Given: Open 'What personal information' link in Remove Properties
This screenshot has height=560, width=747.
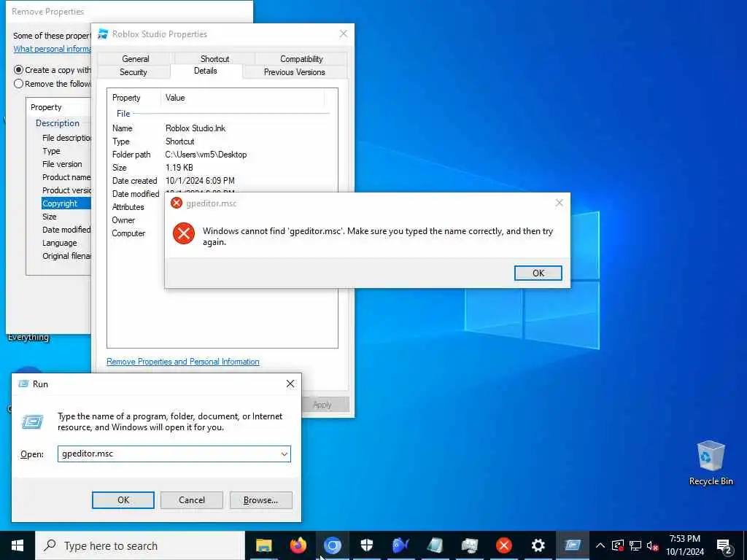Looking at the screenshot, I should click(x=52, y=49).
